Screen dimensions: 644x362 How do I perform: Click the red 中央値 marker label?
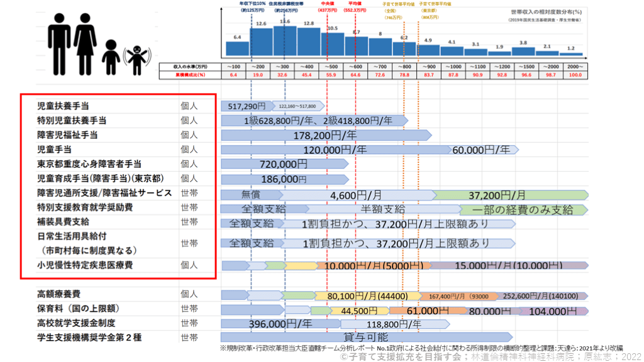(328, 4)
